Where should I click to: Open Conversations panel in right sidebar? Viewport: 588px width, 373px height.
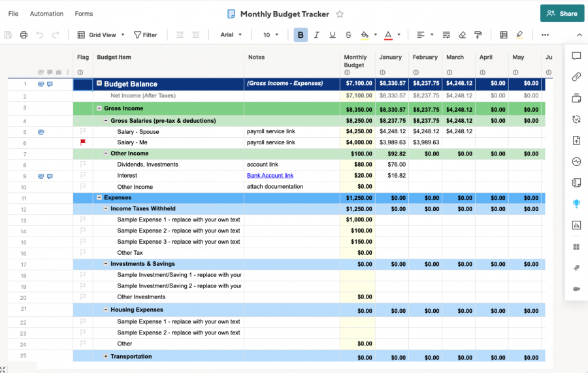(x=576, y=57)
